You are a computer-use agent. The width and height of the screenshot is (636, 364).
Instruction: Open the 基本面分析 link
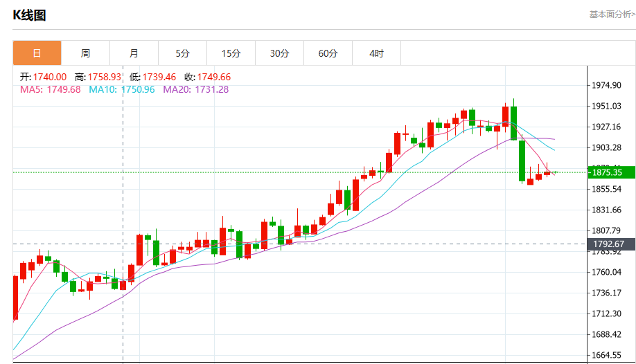(x=611, y=15)
